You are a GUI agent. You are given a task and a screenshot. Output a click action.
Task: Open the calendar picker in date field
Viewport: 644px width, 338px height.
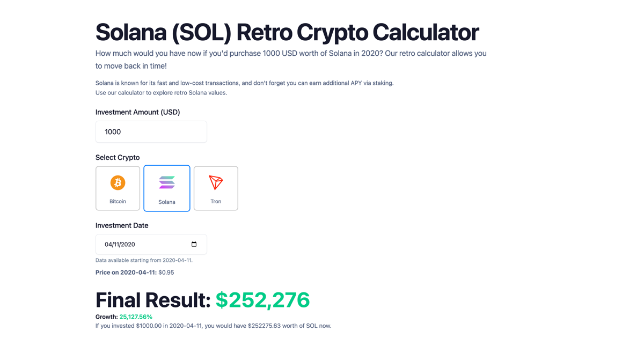pos(194,244)
